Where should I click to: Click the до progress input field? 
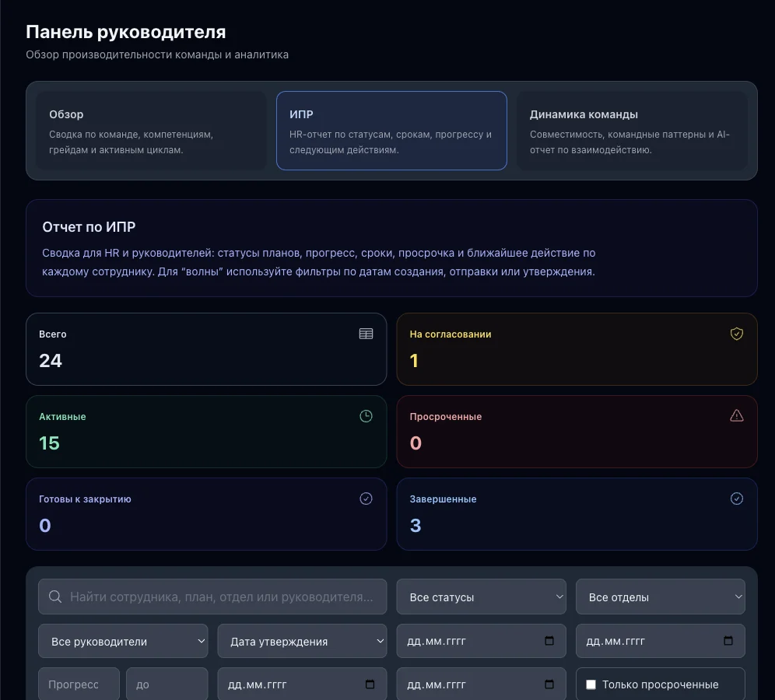(167, 684)
